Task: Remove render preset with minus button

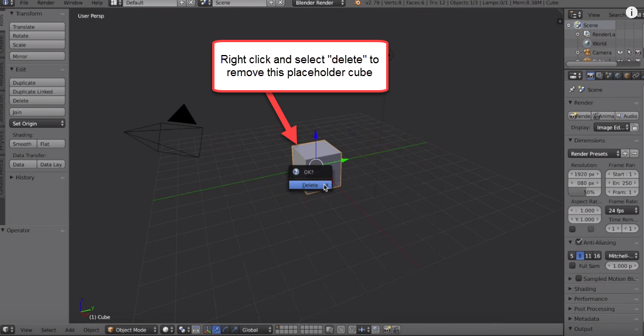Action: click(x=634, y=153)
